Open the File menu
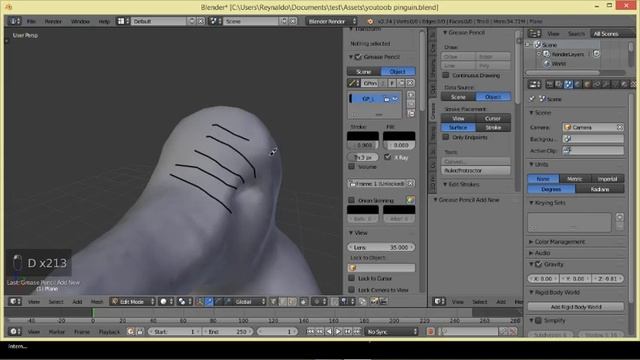640x360 pixels. [x=31, y=21]
